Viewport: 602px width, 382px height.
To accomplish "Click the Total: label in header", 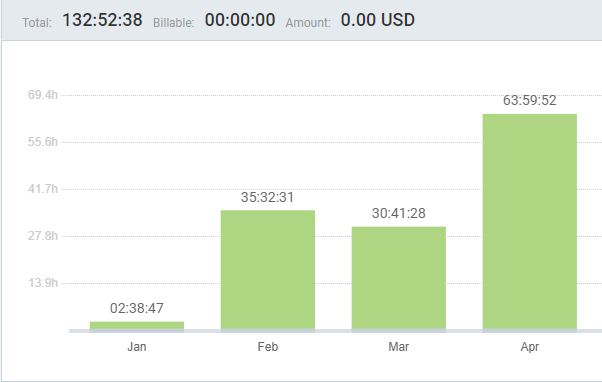I will click(37, 23).
